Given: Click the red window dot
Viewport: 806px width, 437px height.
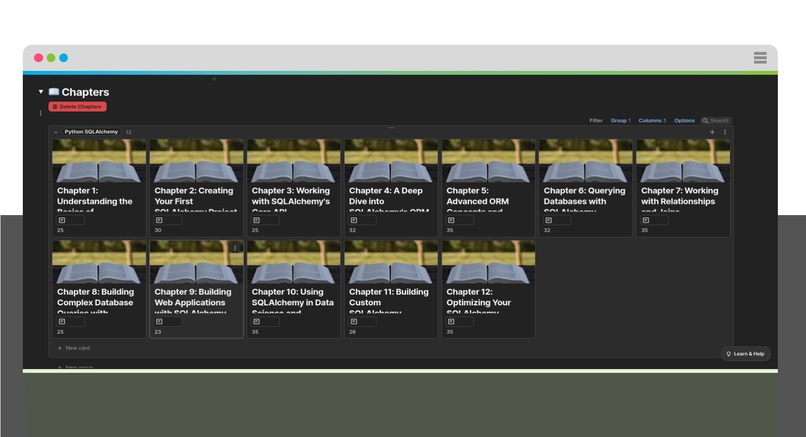Looking at the screenshot, I should coord(39,58).
